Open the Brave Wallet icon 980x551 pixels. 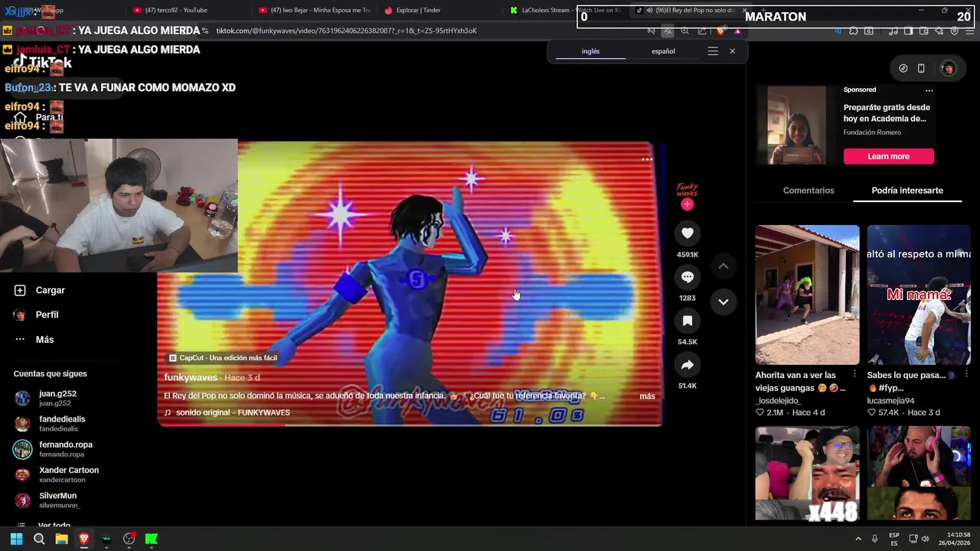click(x=924, y=31)
